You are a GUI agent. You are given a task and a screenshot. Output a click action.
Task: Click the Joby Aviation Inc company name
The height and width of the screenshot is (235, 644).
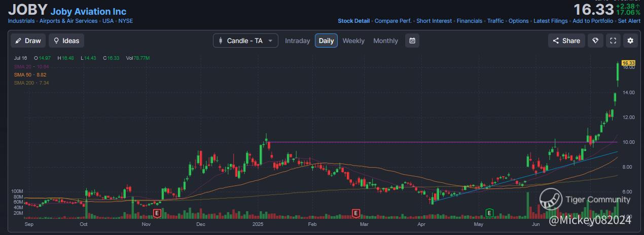[89, 11]
